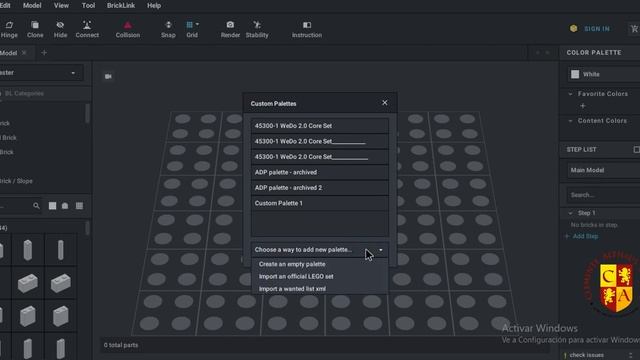Close the Model tab

[24, 53]
